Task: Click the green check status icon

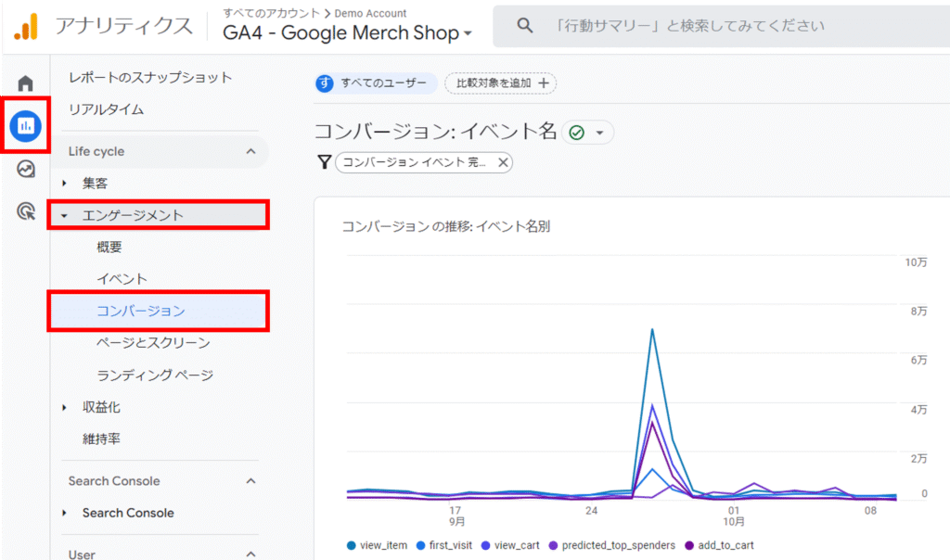Action: point(576,133)
